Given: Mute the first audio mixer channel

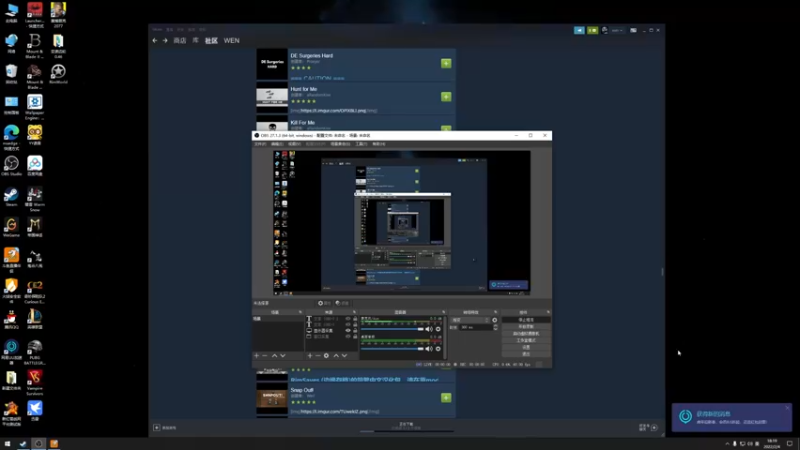Looking at the screenshot, I should click(x=429, y=329).
